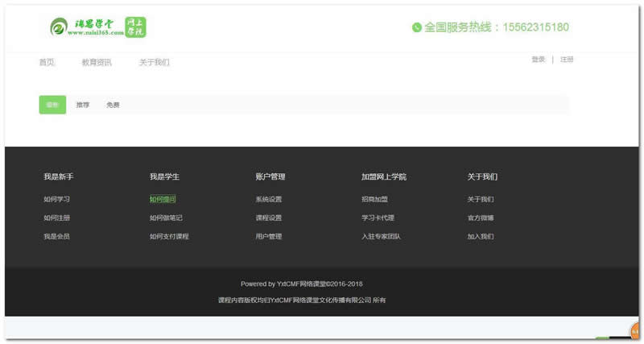
Task: Open the 招商加盟 link
Action: tap(374, 199)
